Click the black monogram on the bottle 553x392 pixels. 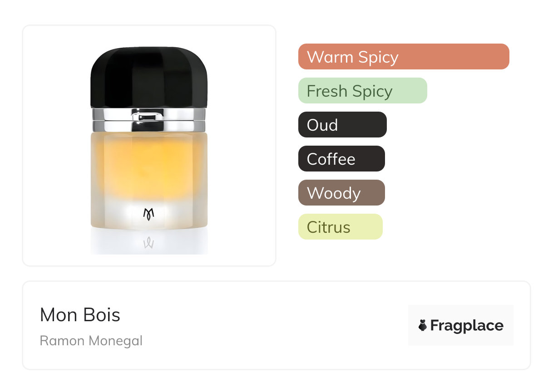(x=149, y=214)
